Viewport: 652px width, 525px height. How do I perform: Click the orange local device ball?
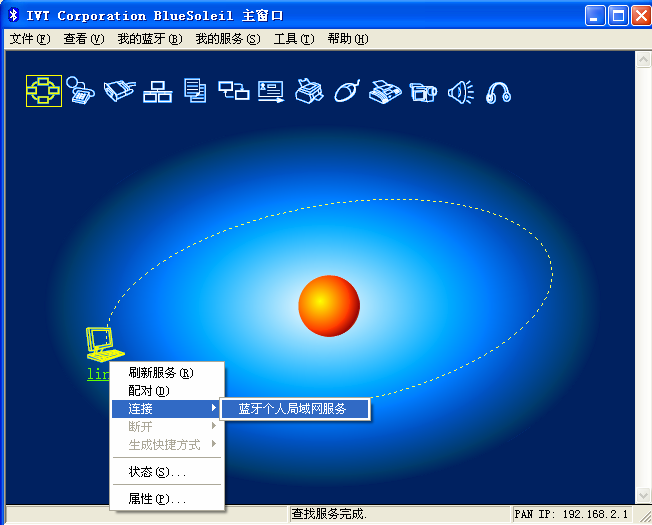329,305
